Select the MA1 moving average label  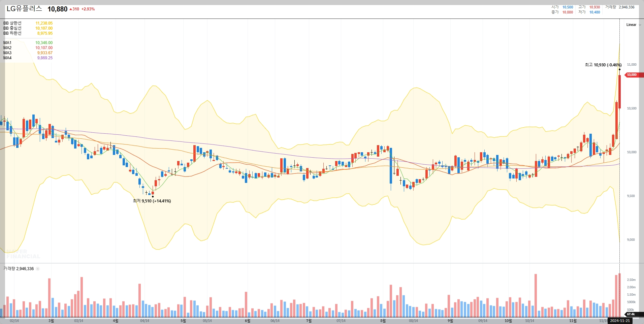click(7, 43)
